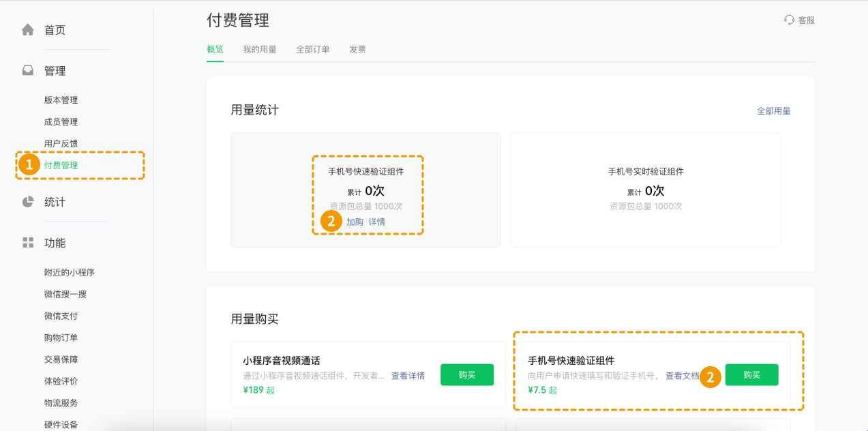The image size is (868, 431).
Task: Select the 发票 tab
Action: tap(357, 50)
